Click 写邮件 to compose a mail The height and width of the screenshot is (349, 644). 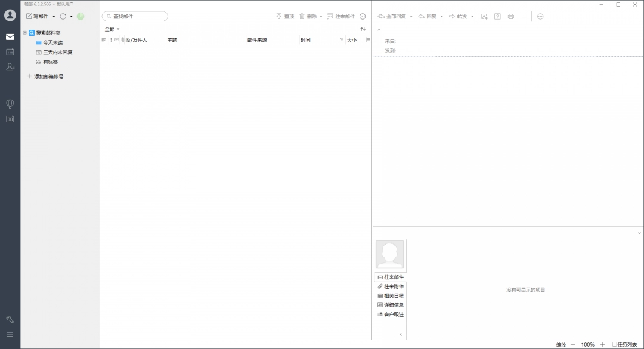[38, 17]
